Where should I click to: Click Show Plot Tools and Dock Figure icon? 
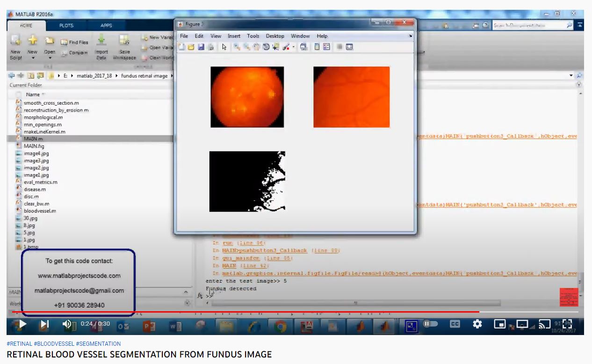pos(350,47)
